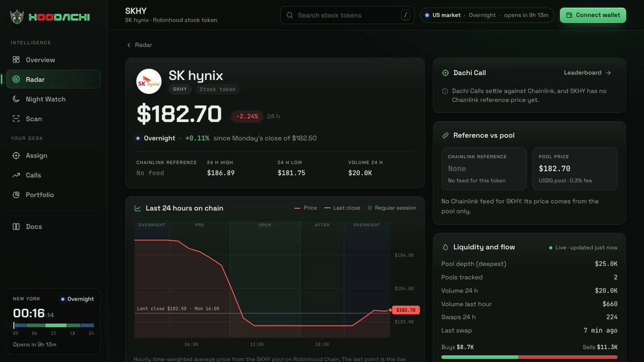Open the Docs link
This screenshot has height=362, width=644.
click(x=54, y=226)
